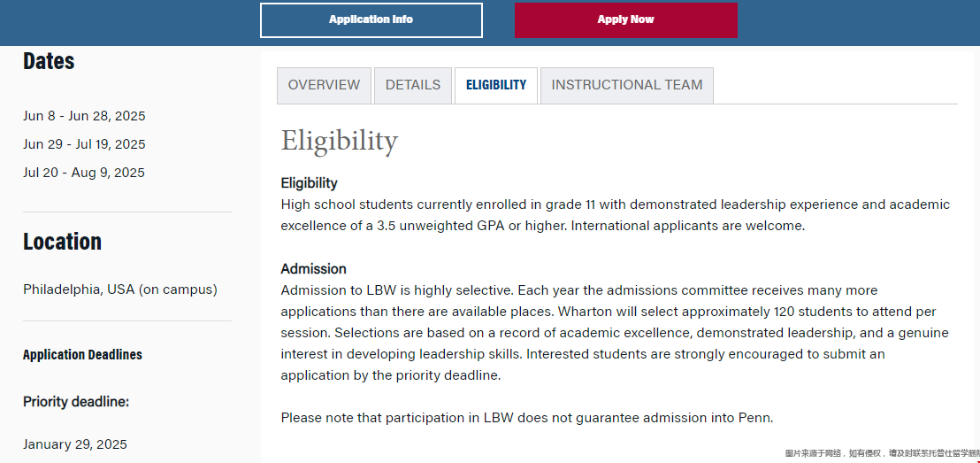Image resolution: width=980 pixels, height=463 pixels.
Task: Click the bold Eligibility subheading
Action: click(309, 183)
